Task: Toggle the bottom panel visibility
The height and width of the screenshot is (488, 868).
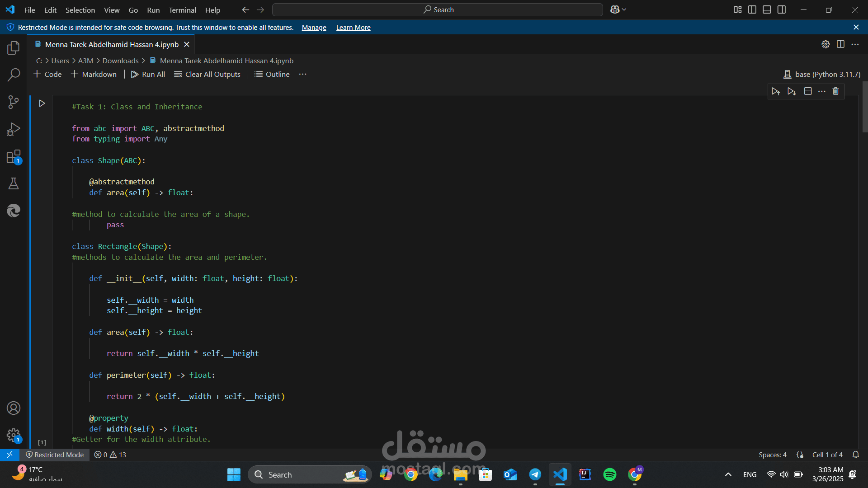Action: tap(767, 9)
